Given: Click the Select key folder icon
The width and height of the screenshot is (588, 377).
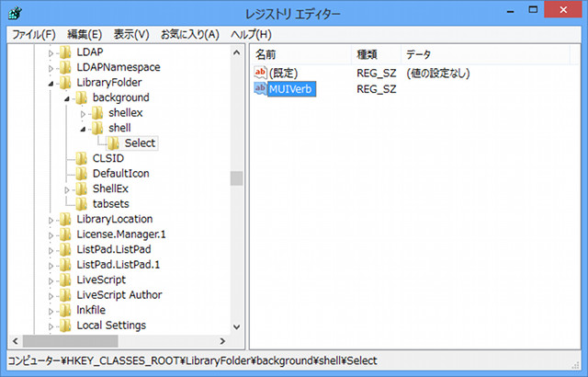Looking at the screenshot, I should pyautogui.click(x=113, y=143).
